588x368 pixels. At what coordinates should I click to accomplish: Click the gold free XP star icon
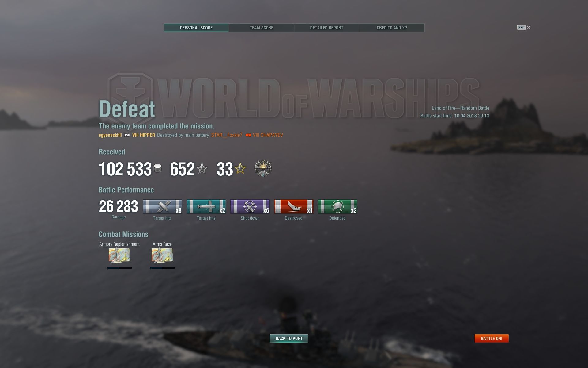coord(240,168)
